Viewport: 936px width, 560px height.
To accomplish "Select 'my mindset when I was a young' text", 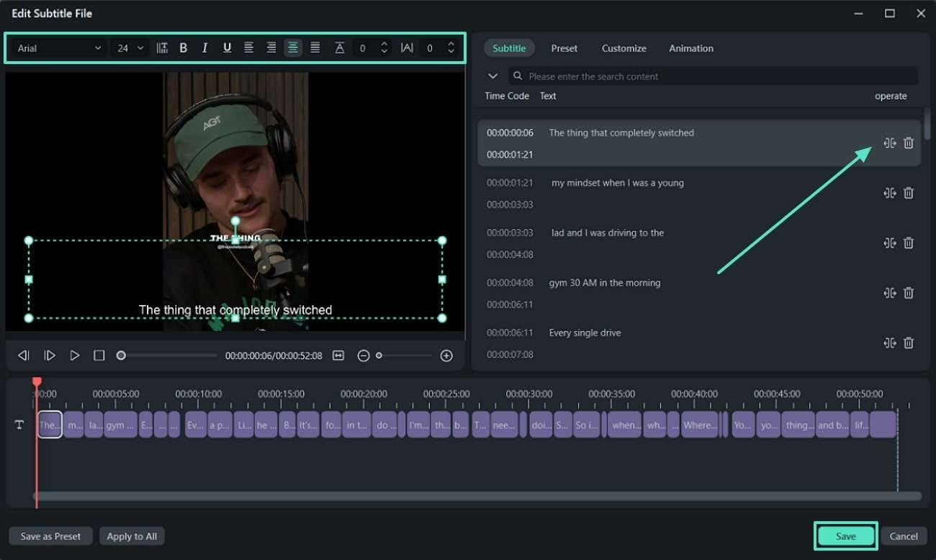I will pos(618,183).
